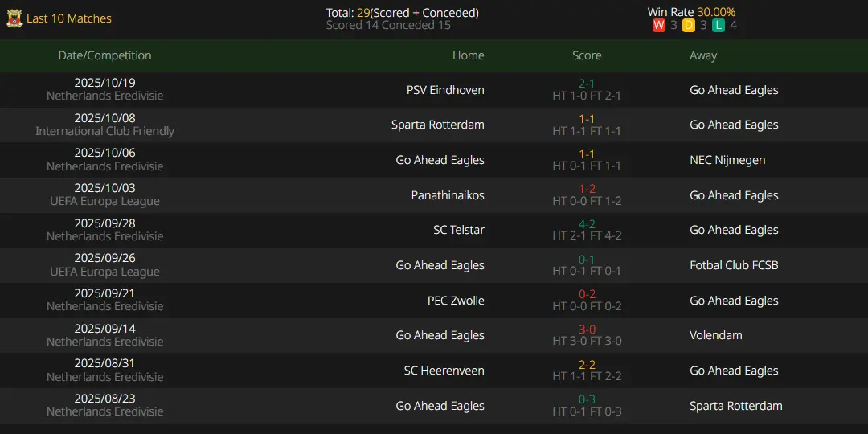The height and width of the screenshot is (434, 868).
Task: Open the 0-3 score of the 2025/08/23 match
Action: pos(587,399)
